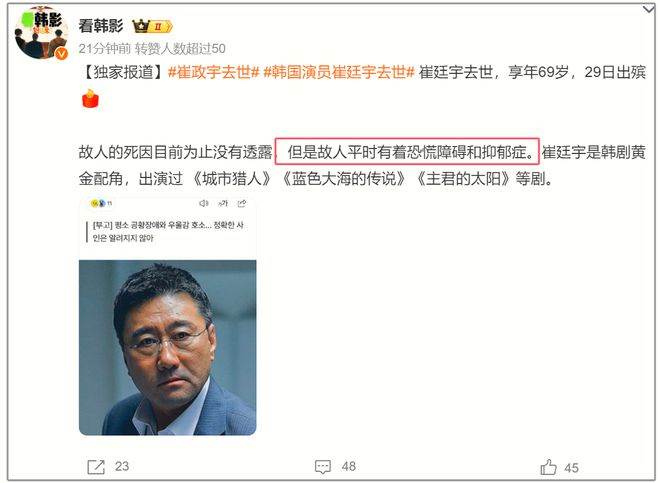
Task: Open hashtag #韩国演员崔廷宇去世# topic
Action: coord(339,72)
